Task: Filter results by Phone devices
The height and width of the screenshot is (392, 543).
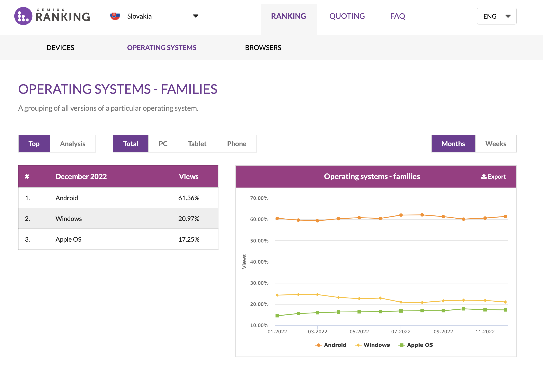Action: point(237,144)
